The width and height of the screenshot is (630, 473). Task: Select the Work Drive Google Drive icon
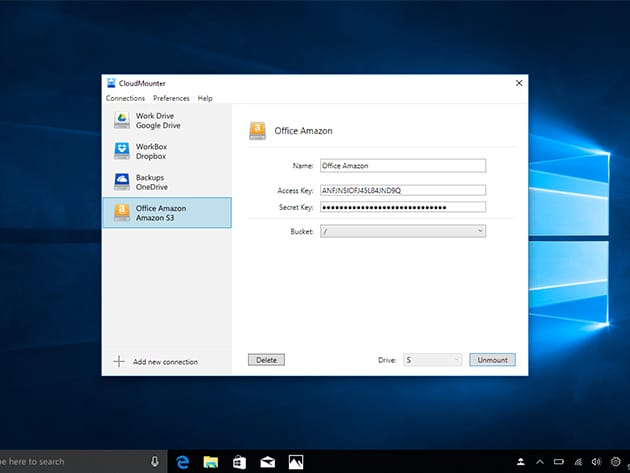click(120, 121)
